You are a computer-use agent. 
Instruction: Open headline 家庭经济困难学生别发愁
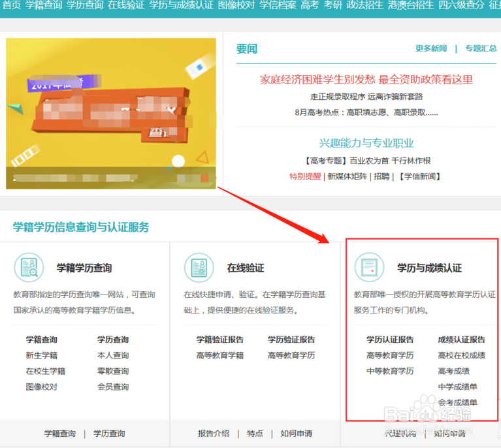click(366, 80)
